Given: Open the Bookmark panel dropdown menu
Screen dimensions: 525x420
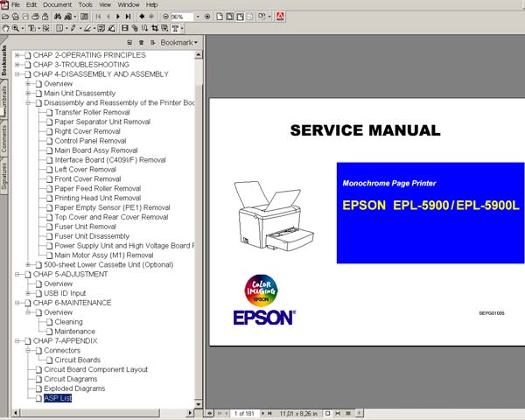Looking at the screenshot, I should pos(179,43).
